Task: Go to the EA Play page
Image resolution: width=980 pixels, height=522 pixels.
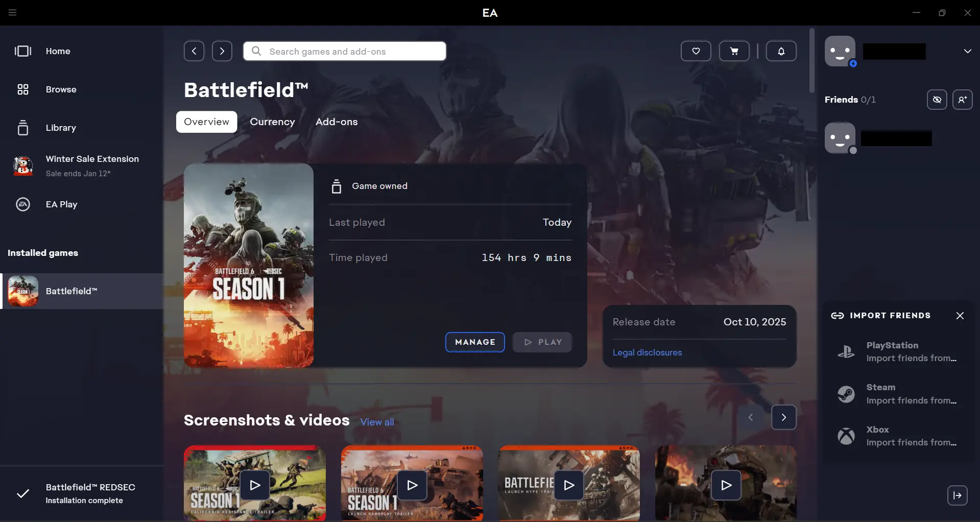Action: pyautogui.click(x=61, y=204)
